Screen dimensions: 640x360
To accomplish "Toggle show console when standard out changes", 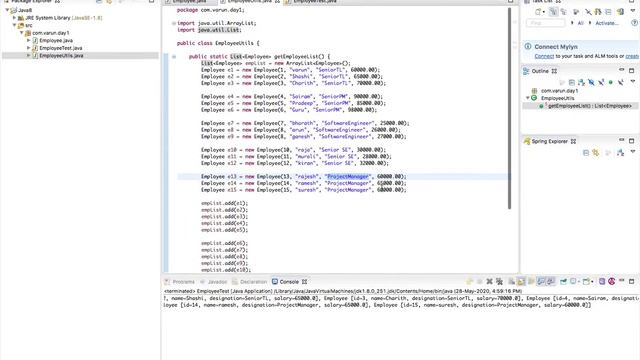I will [x=540, y=281].
